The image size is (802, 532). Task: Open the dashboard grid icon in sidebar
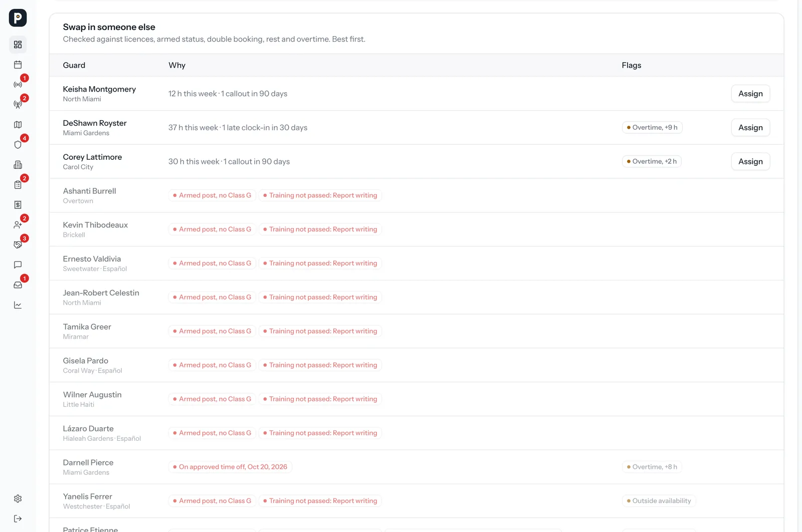coord(18,45)
